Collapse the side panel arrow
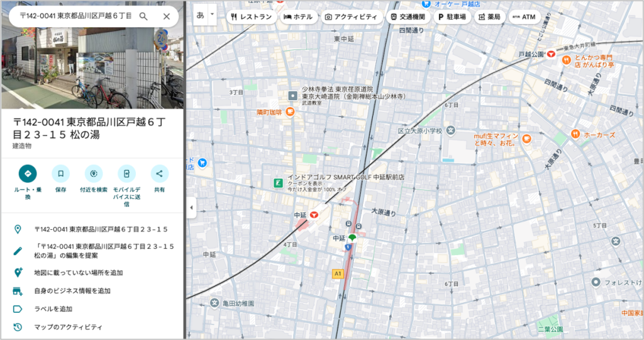 191,208
